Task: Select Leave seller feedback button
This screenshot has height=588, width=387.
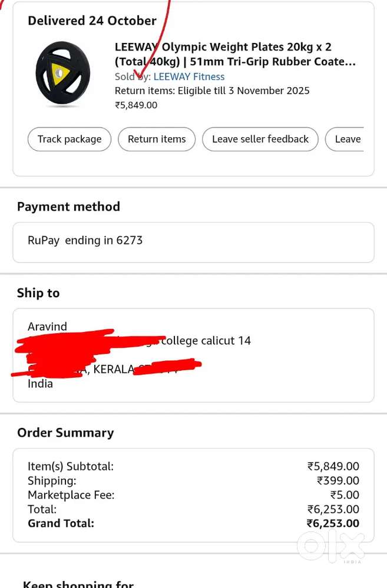Action: click(260, 139)
